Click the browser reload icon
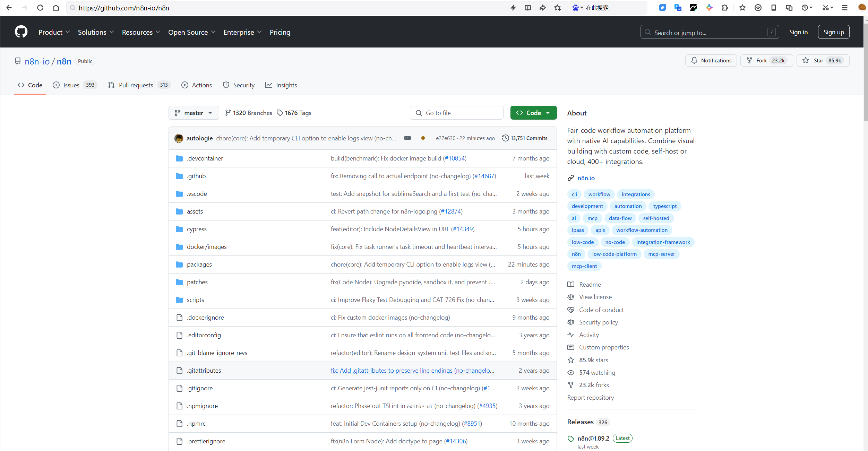The width and height of the screenshot is (868, 451). [40, 8]
